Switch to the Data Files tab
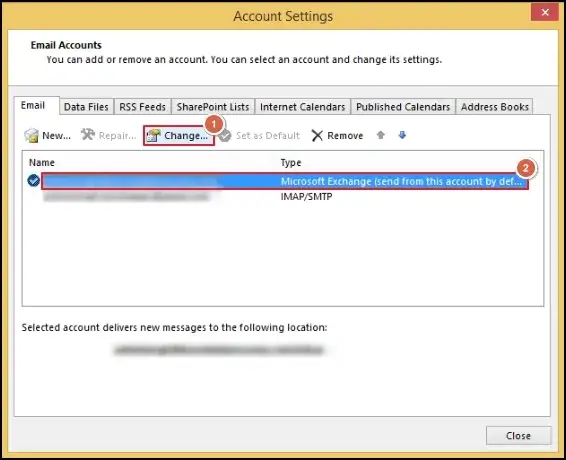 (86, 107)
